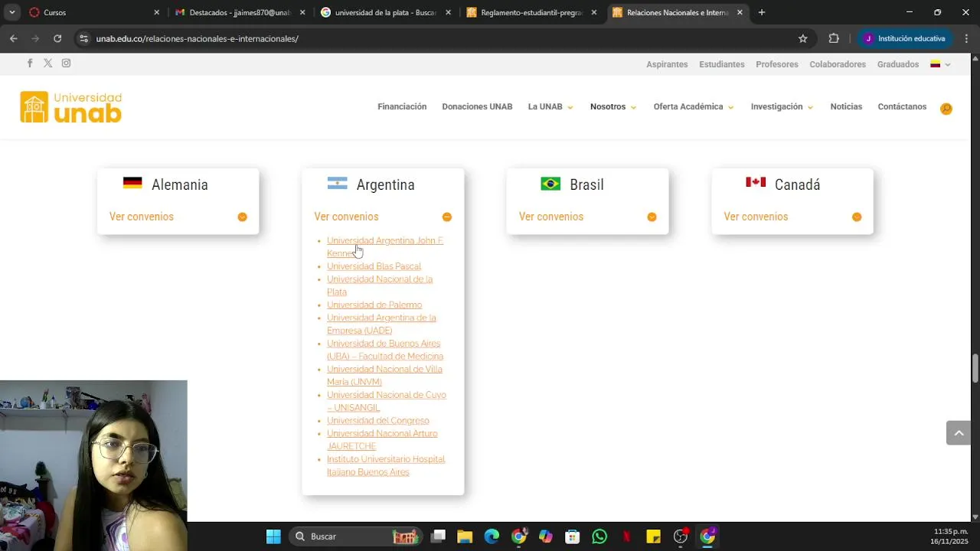This screenshot has width=980, height=551.
Task: Open new browser tab with plus
Action: 762,12
